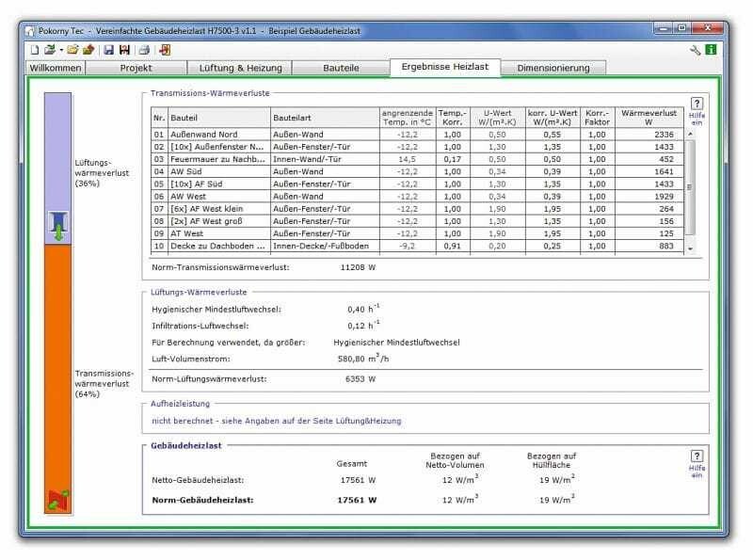The image size is (753, 560).
Task: Save the project with the blue floppy disk icon
Action: pyautogui.click(x=109, y=50)
